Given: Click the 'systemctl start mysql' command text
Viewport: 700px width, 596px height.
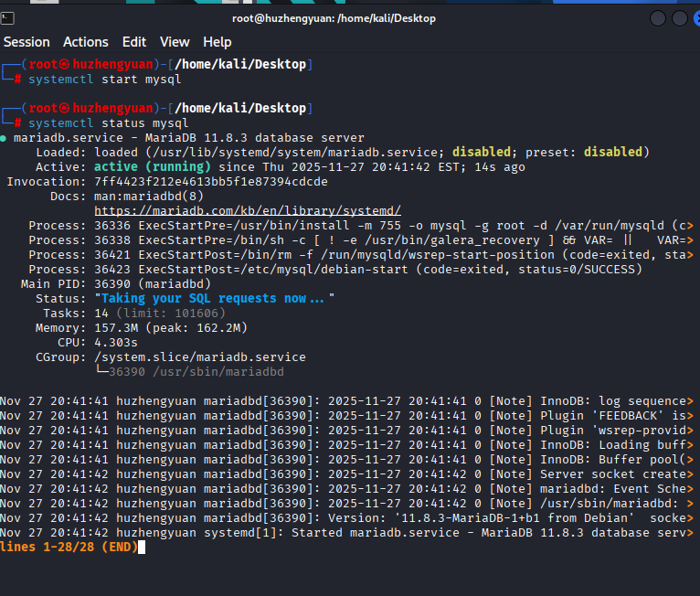Looking at the screenshot, I should point(105,80).
